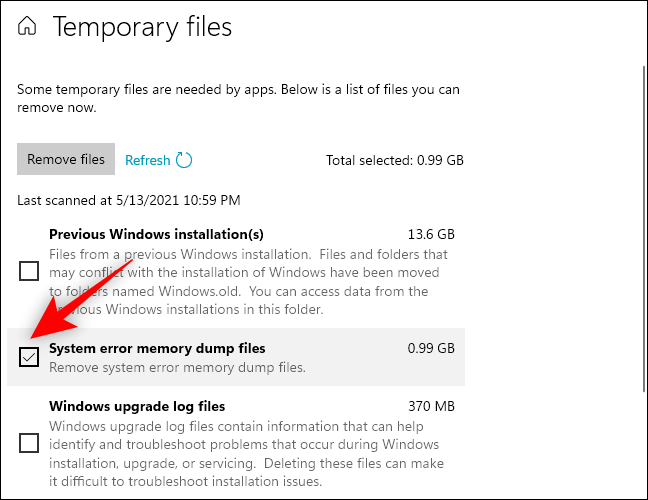Select the System error memory dump files title
The width and height of the screenshot is (648, 500).
click(157, 348)
